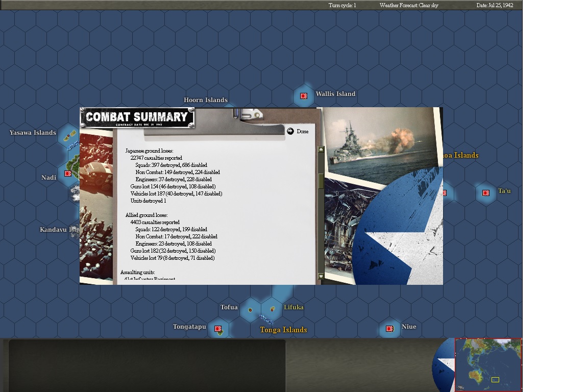588x392 pixels.
Task: Click the Wallis Island map label
Action: (x=335, y=94)
